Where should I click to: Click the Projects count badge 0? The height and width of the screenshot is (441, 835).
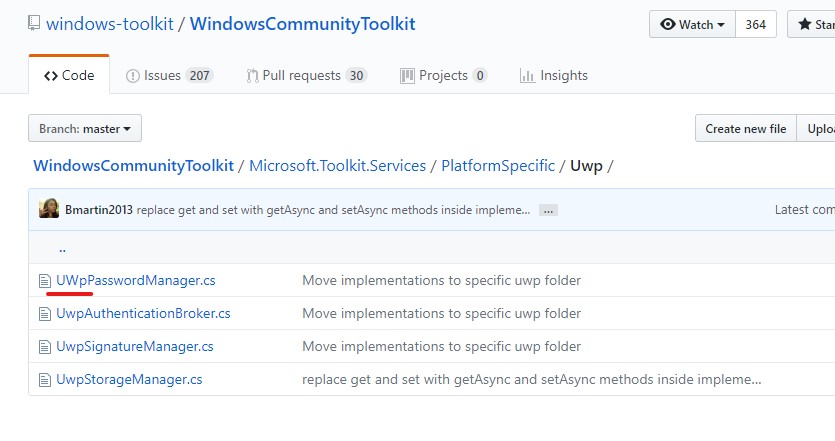tap(480, 76)
